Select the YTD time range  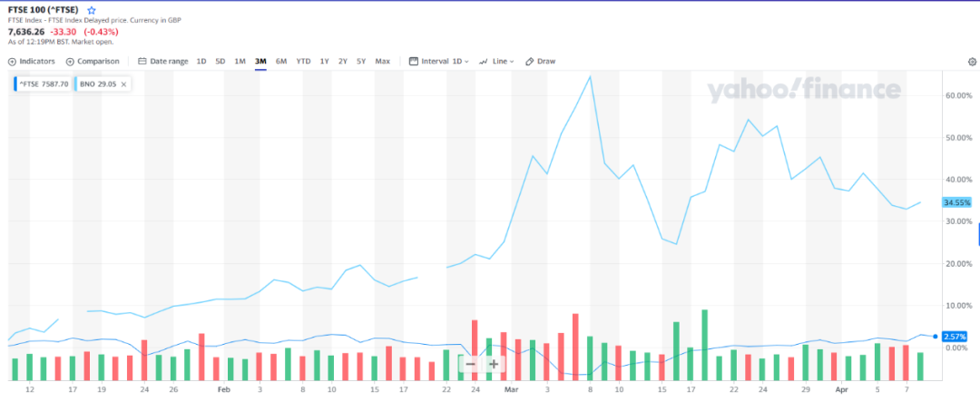point(303,62)
